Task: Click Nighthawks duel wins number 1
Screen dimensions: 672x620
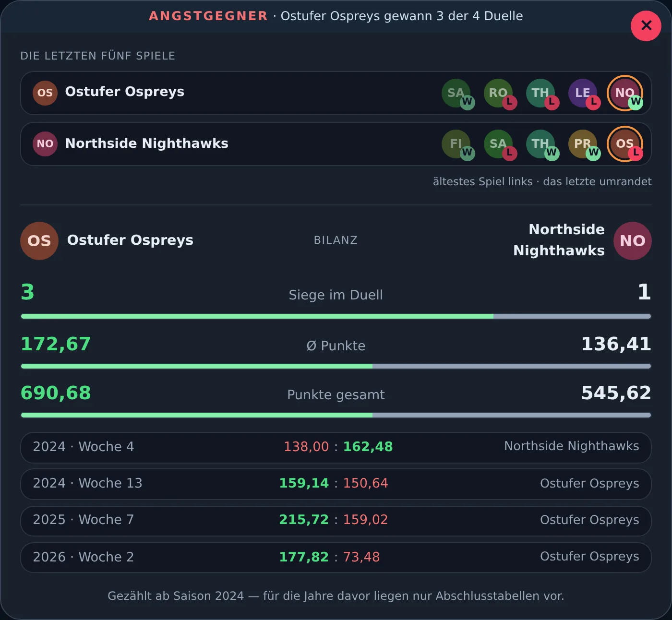Action: tap(644, 292)
